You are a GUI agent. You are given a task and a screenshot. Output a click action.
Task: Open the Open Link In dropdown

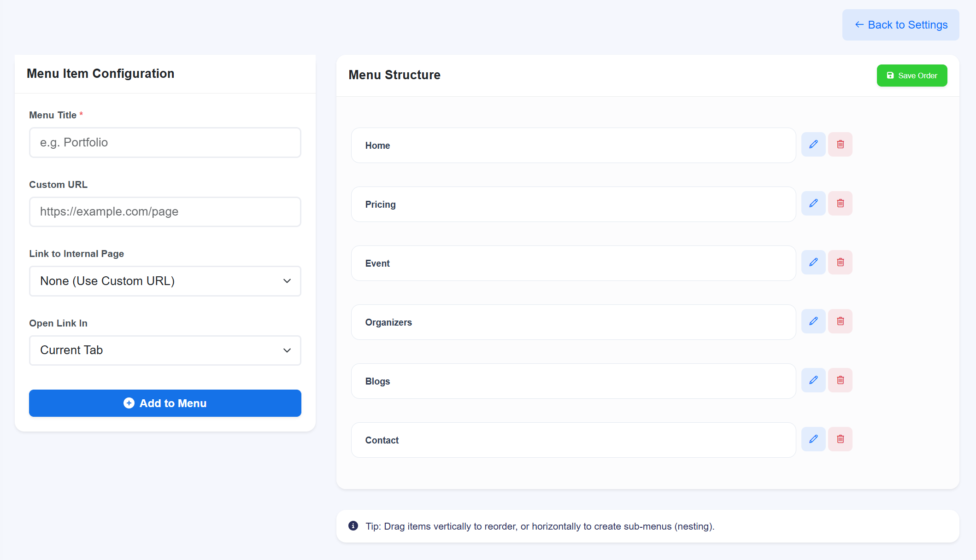[165, 350]
